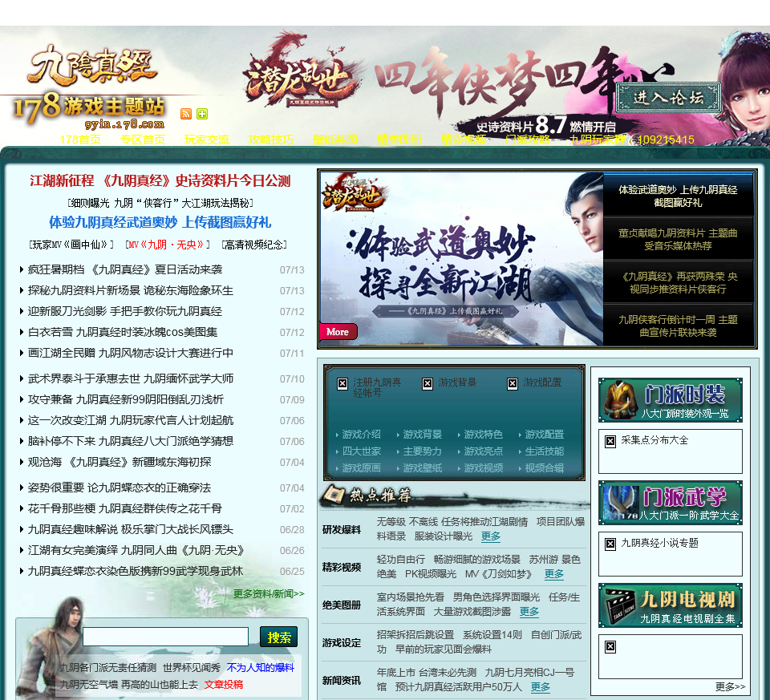Open headline 江湖新征程《九阴真经》史诗资料片今日公测
The height and width of the screenshot is (700, 770).
tap(160, 180)
